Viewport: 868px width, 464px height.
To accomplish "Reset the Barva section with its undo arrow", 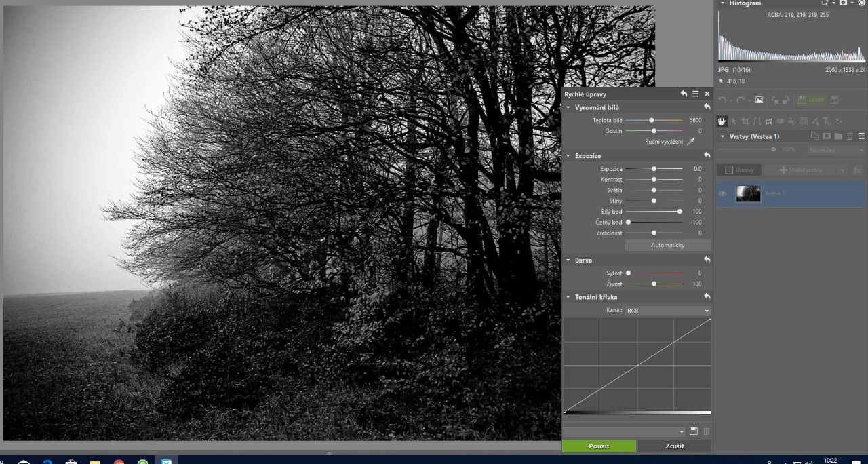I will [707, 260].
